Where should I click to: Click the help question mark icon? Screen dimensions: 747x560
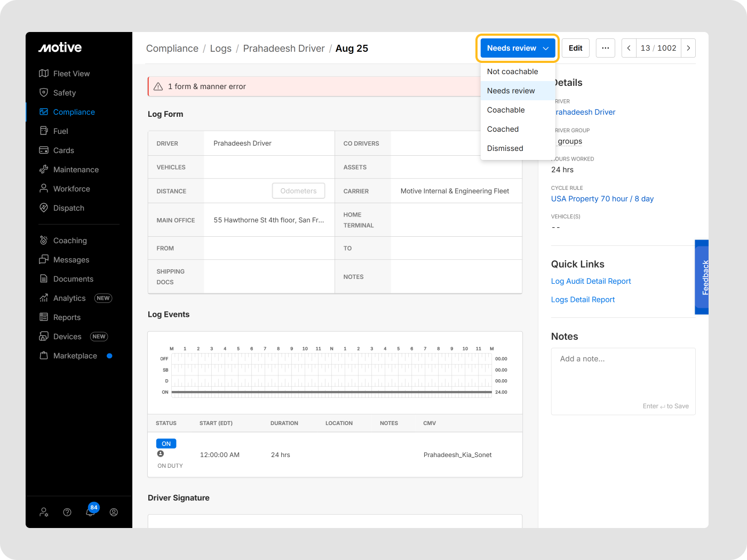click(x=67, y=512)
